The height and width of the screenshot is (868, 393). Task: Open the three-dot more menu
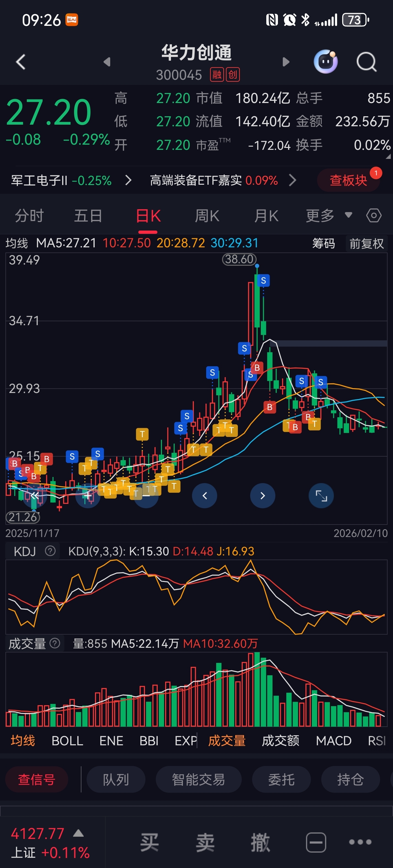(x=360, y=842)
